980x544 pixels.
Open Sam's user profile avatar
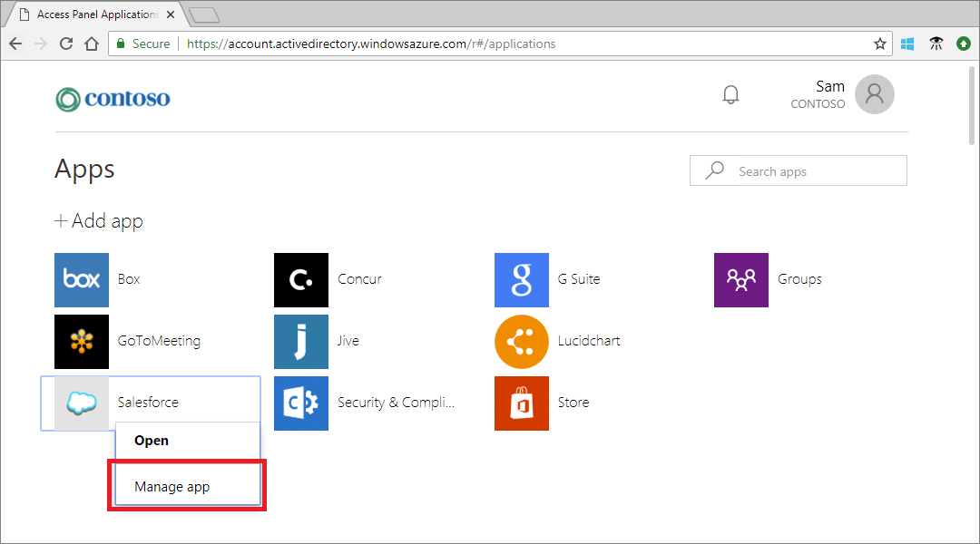[875, 94]
